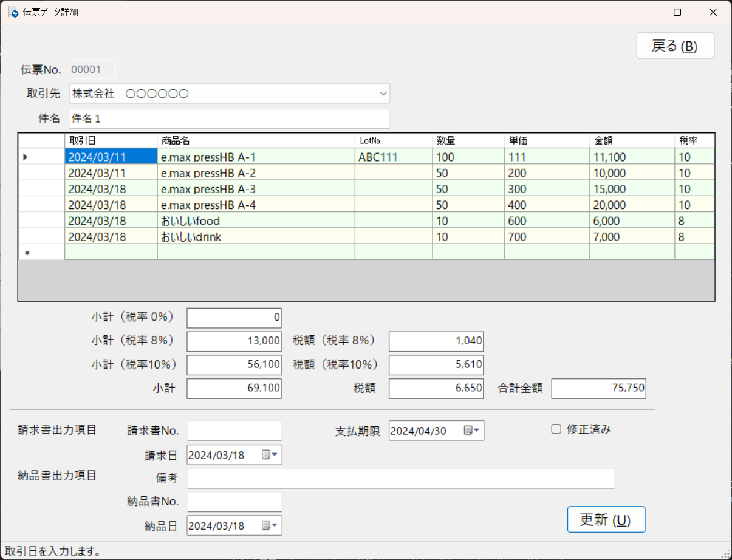Click the 請求日 date text 2024/03/18
This screenshot has width=732, height=560.
pos(216,456)
